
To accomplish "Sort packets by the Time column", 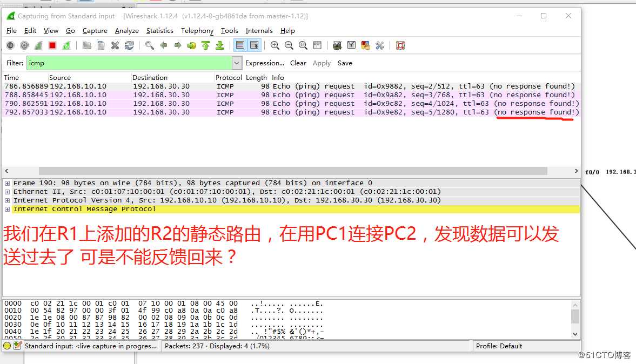I will [x=25, y=77].
